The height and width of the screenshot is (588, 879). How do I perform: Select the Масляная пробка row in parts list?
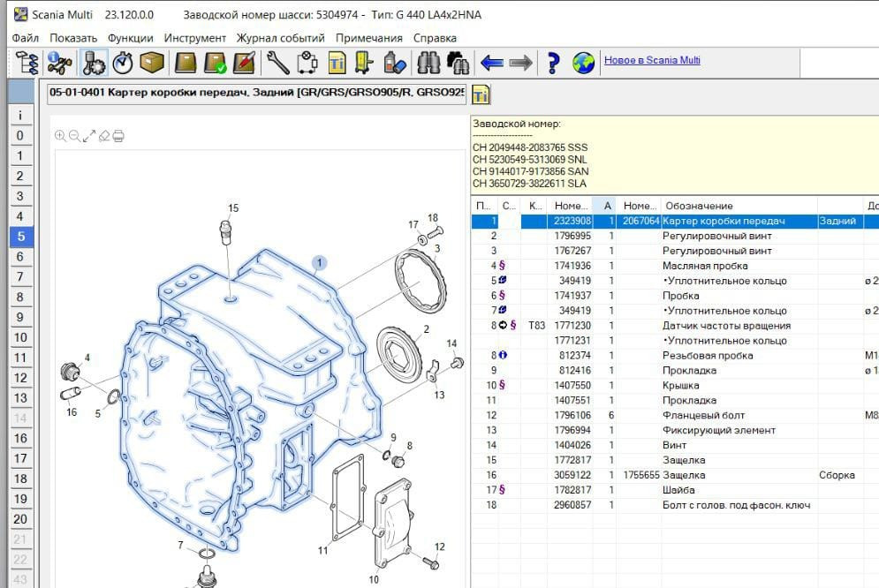pos(705,266)
